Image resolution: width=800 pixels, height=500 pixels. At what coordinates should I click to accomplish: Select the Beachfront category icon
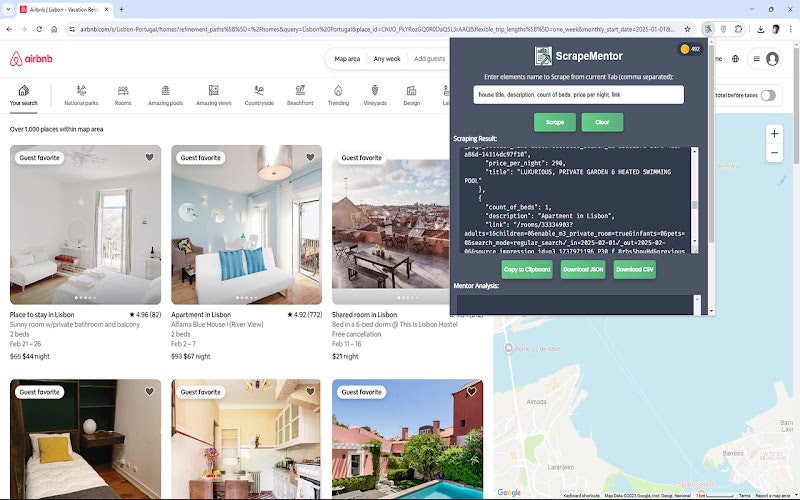tap(300, 90)
